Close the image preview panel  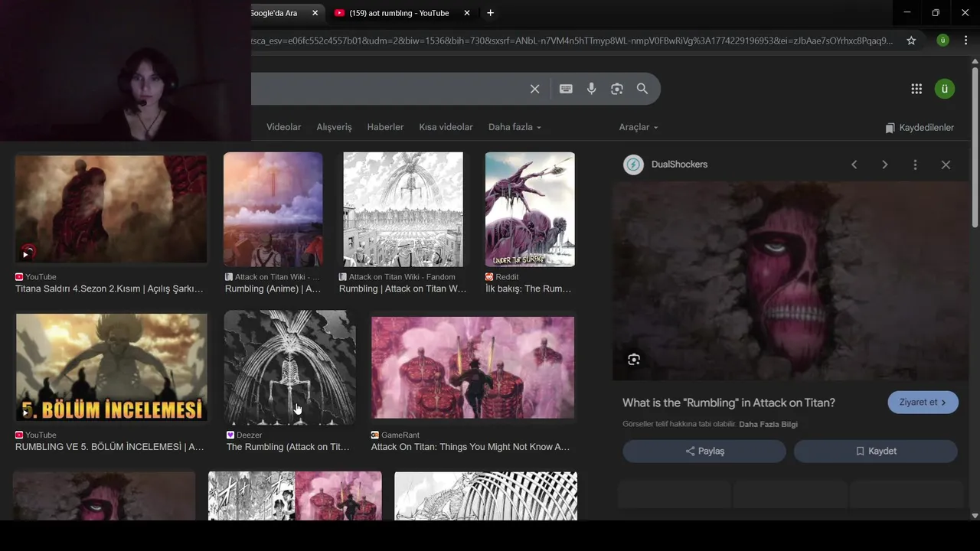point(946,165)
